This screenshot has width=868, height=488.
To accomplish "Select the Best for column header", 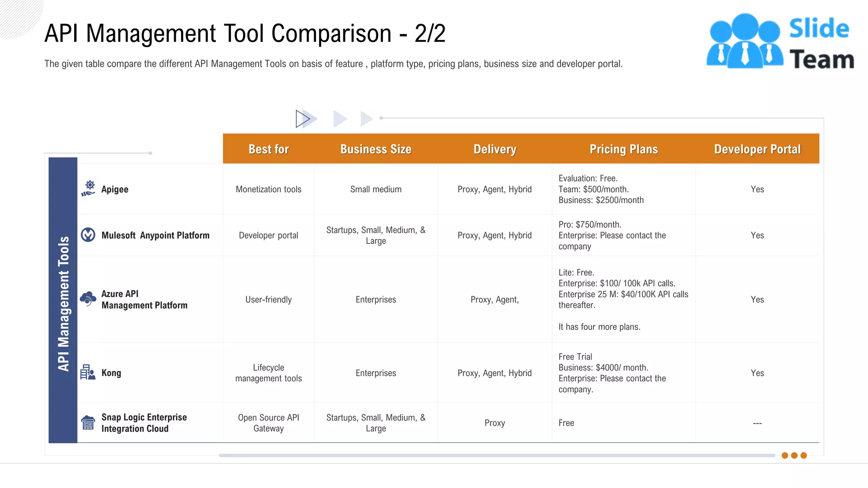I will [x=269, y=149].
